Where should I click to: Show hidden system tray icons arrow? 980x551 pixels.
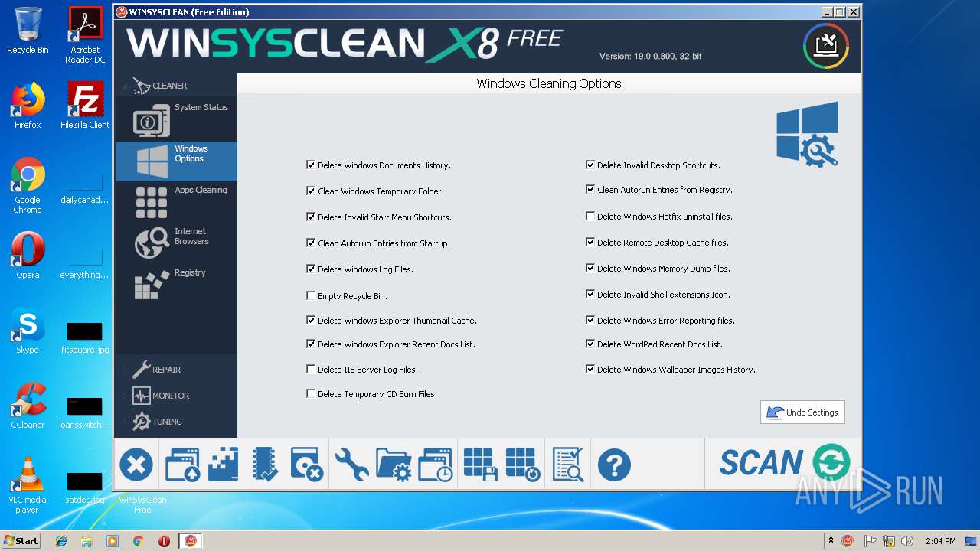coord(831,541)
